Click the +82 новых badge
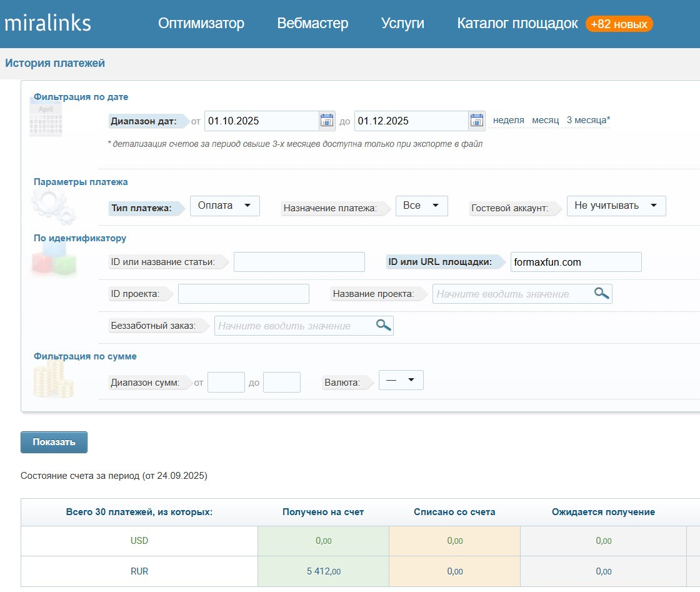Screen dimensions: 700x592 click(x=619, y=24)
